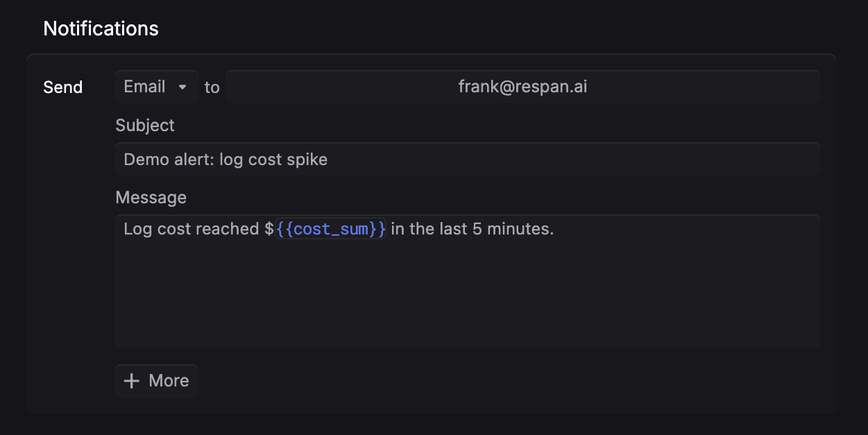868x435 pixels.
Task: Click the "Email" text in channel selector
Action: pyautogui.click(x=144, y=87)
